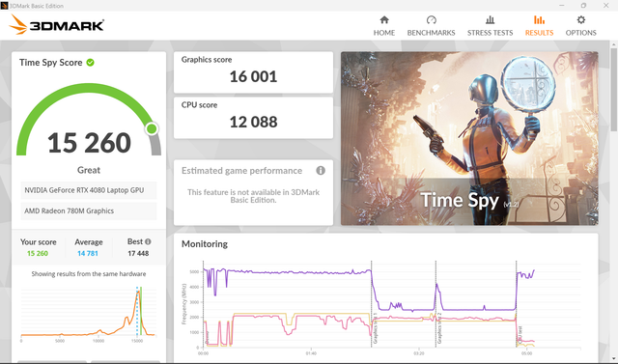Click the score distribution chart

point(88,314)
